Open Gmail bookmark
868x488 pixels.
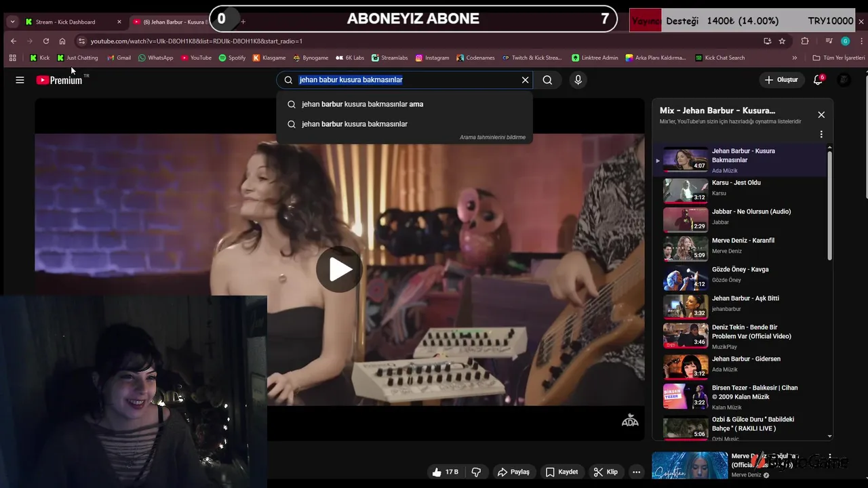pos(119,58)
